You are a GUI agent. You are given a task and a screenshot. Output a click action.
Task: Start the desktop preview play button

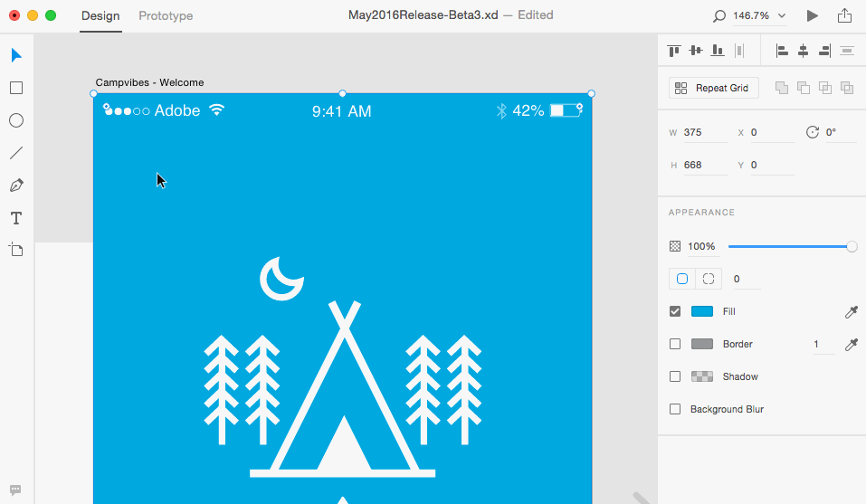click(812, 15)
